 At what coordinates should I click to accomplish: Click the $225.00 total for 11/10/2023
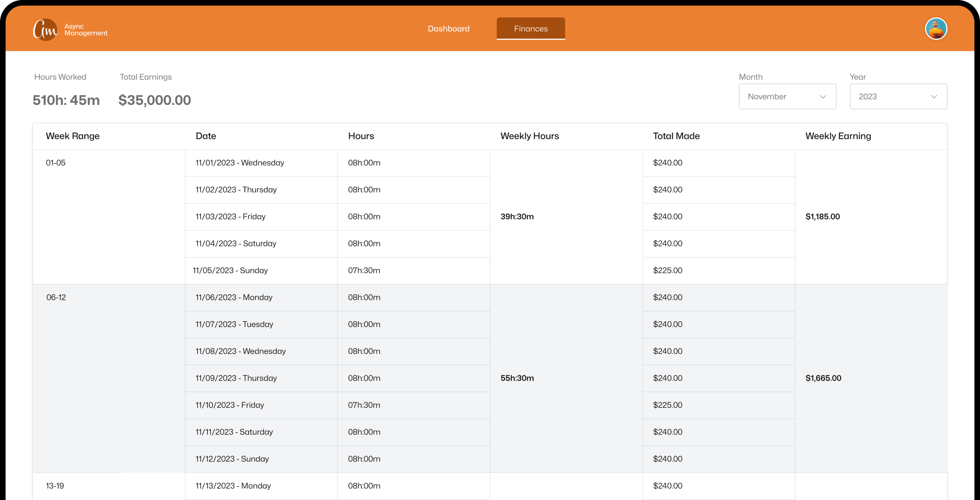(x=668, y=405)
